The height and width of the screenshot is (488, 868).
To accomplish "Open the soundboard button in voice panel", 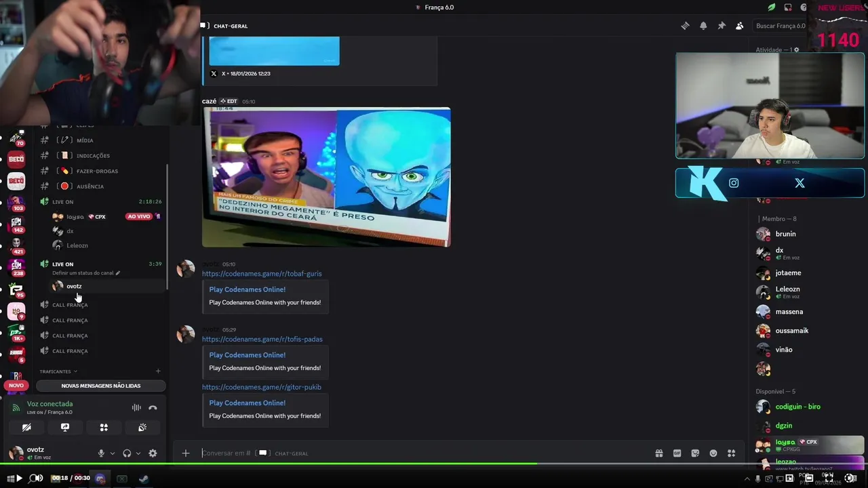I will coord(142,428).
